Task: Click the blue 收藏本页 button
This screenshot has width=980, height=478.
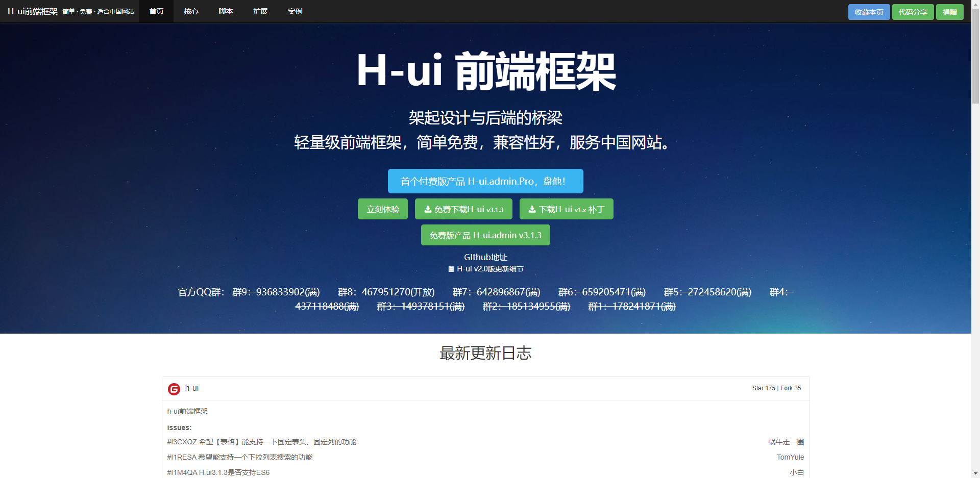Action: [x=869, y=12]
